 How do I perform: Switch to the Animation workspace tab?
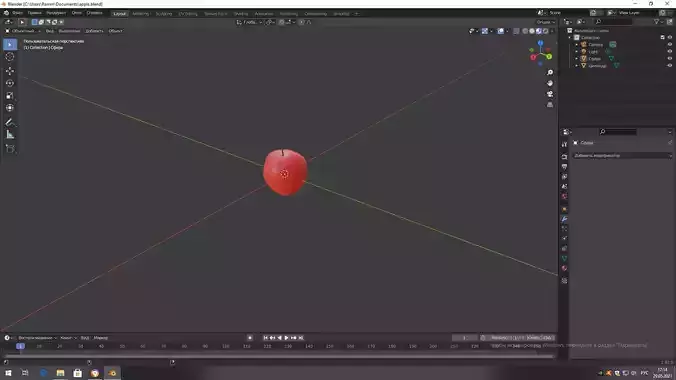[264, 14]
